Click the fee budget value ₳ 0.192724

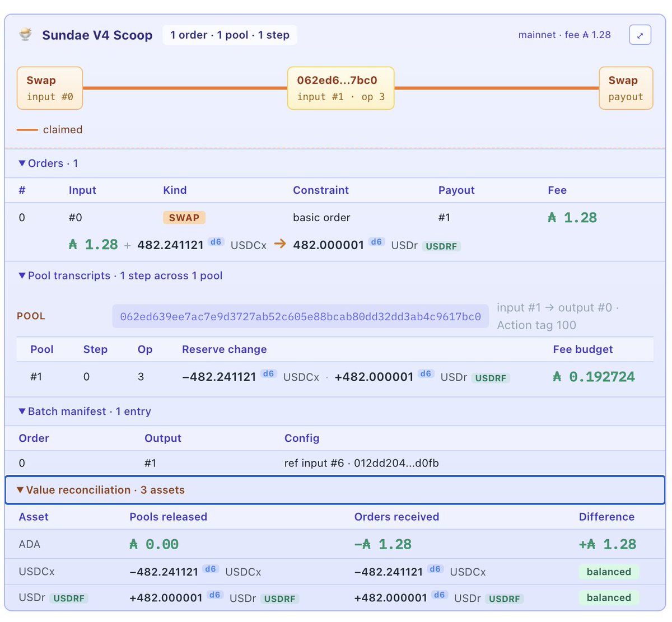coord(594,377)
